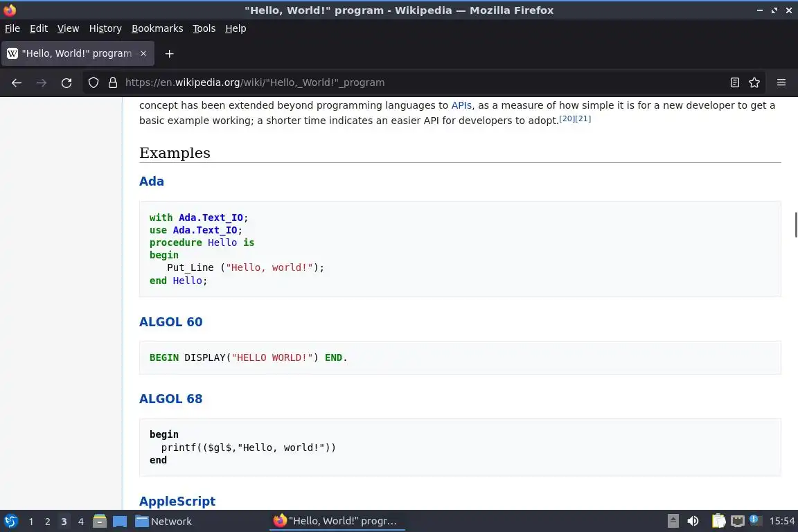Open the View menu
This screenshot has width=798, height=532.
(68, 28)
